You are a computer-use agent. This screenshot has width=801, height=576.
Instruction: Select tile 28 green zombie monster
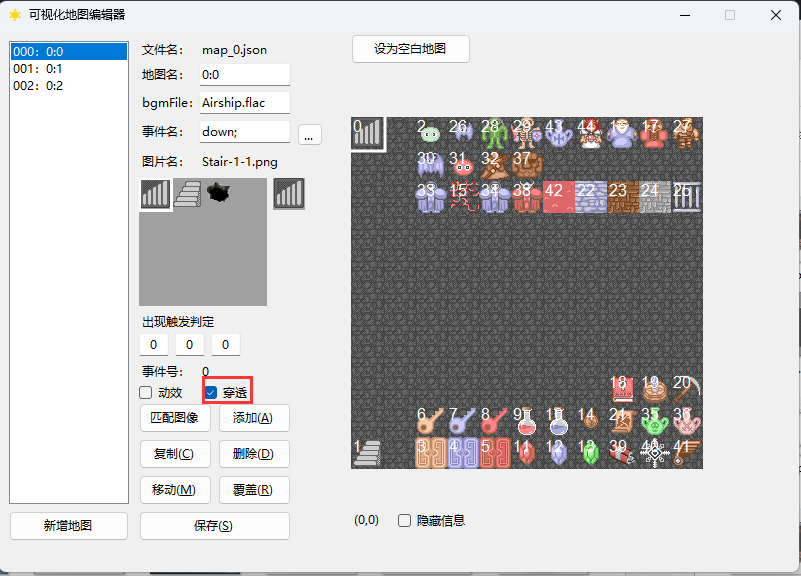coord(495,133)
